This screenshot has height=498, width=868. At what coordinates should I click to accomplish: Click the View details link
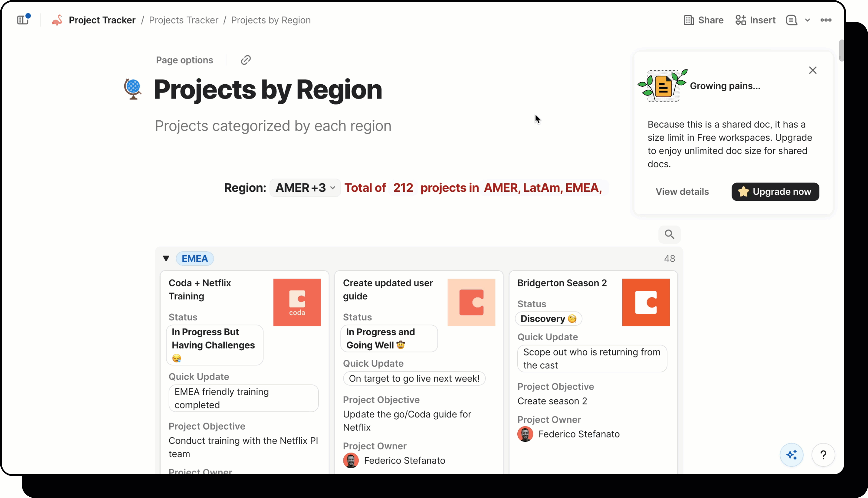pyautogui.click(x=682, y=191)
